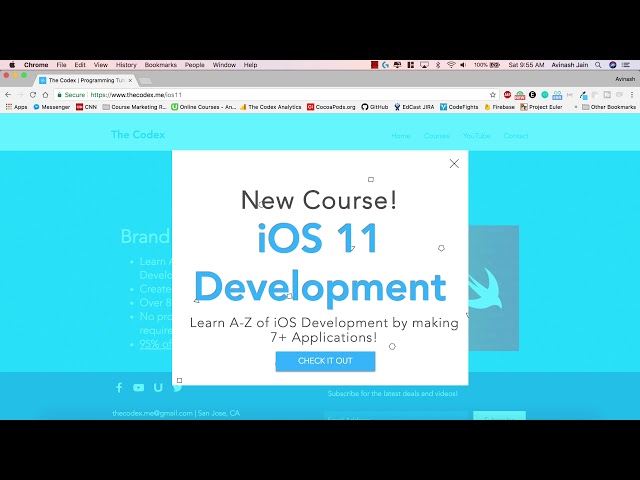The width and height of the screenshot is (640, 480).
Task: Click the battery status indicator
Action: 487,65
